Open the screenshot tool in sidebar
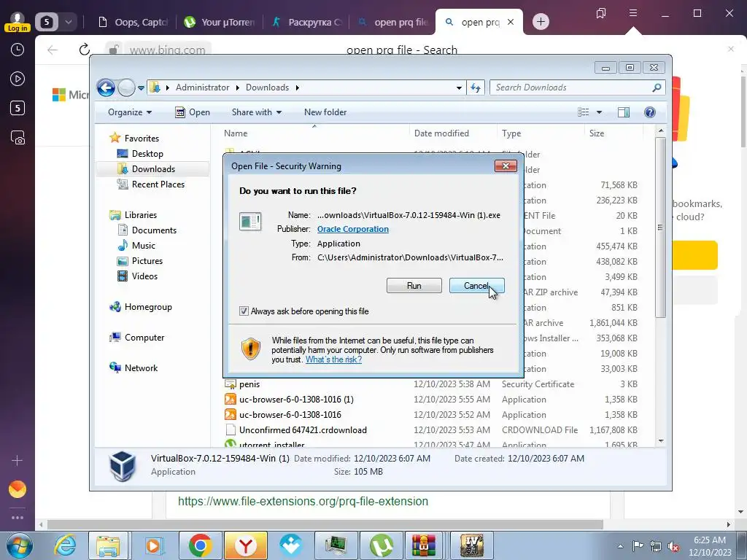 [18, 138]
